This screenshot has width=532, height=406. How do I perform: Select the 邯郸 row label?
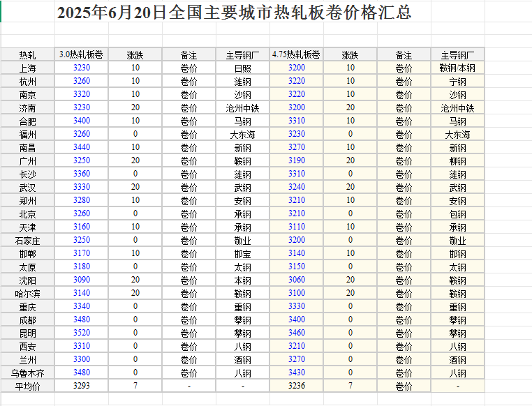[x=27, y=253]
